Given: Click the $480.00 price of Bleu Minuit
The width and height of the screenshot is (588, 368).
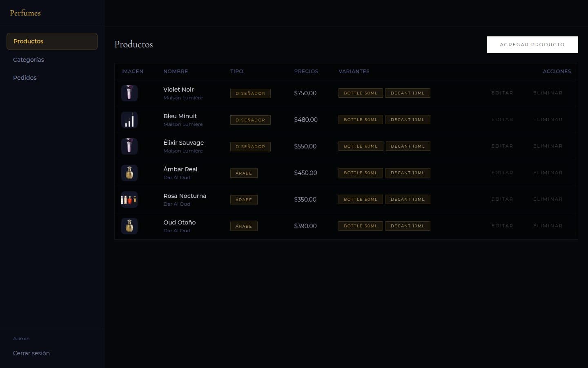Looking at the screenshot, I should pos(305,120).
